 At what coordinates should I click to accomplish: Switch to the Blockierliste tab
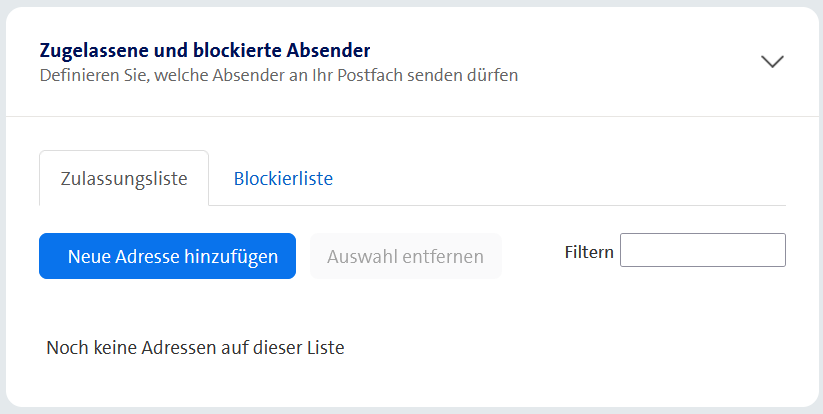click(x=283, y=179)
